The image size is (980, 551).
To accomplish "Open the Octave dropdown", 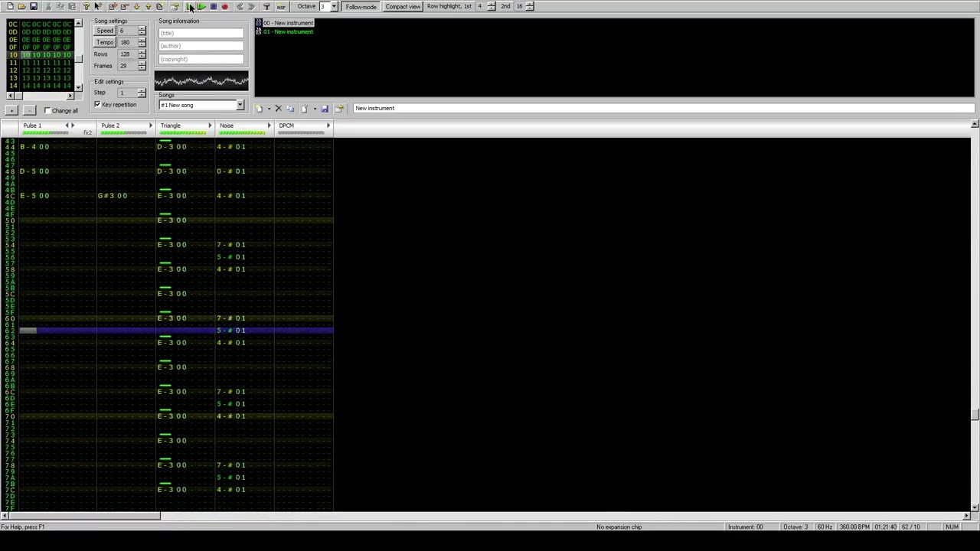I will [x=333, y=6].
